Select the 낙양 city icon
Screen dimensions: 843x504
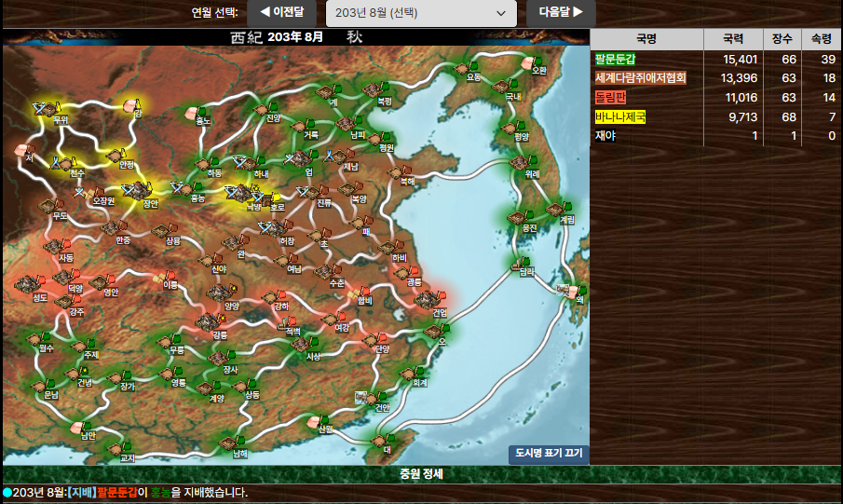click(242, 194)
